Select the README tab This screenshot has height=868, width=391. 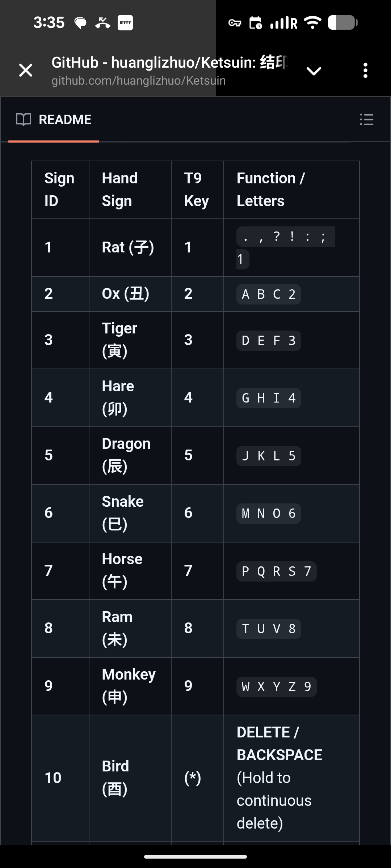(65, 120)
